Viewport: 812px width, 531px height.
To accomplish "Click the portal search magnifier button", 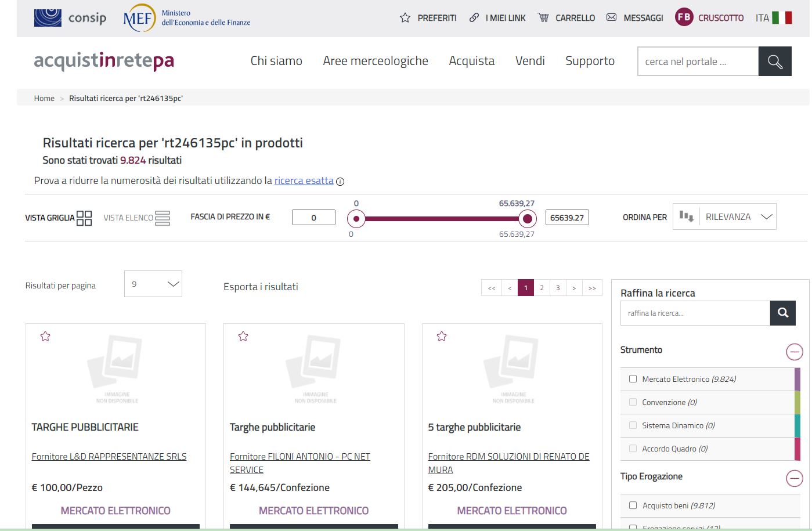I will tap(775, 62).
